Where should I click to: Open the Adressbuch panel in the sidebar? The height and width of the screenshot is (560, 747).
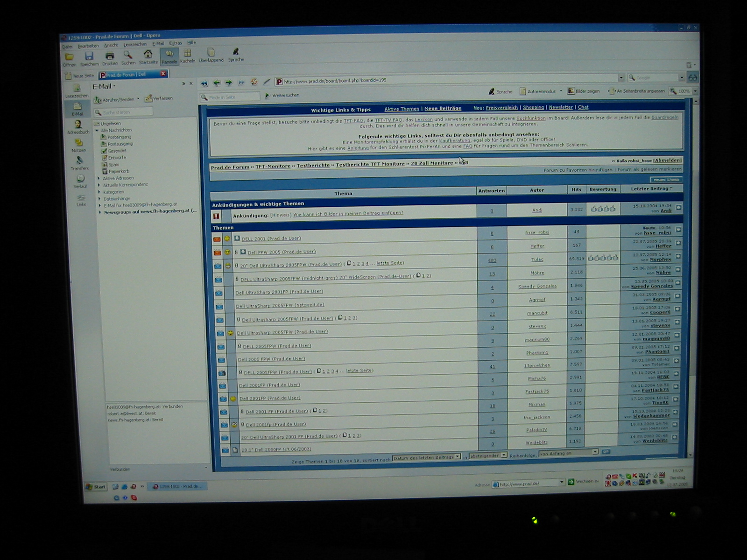tap(78, 126)
